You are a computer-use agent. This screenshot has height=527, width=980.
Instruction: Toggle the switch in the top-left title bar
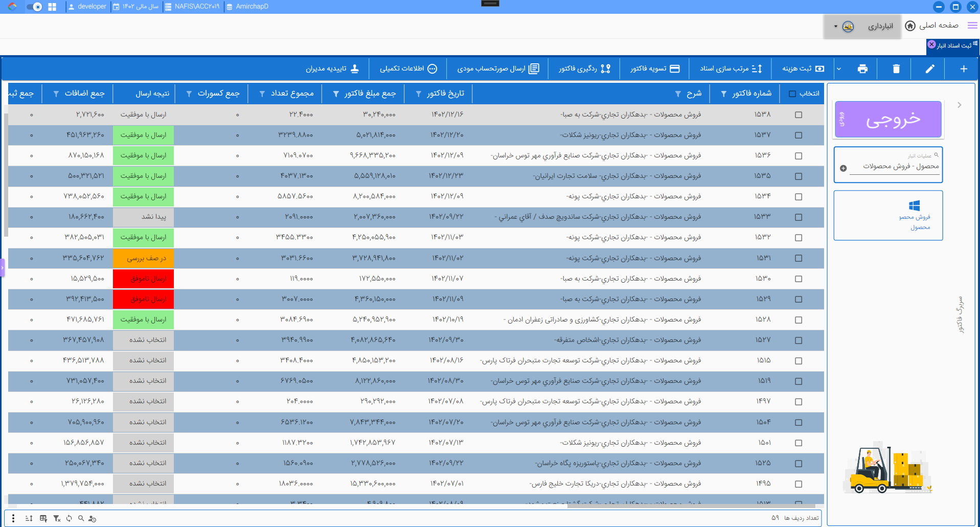tap(34, 7)
